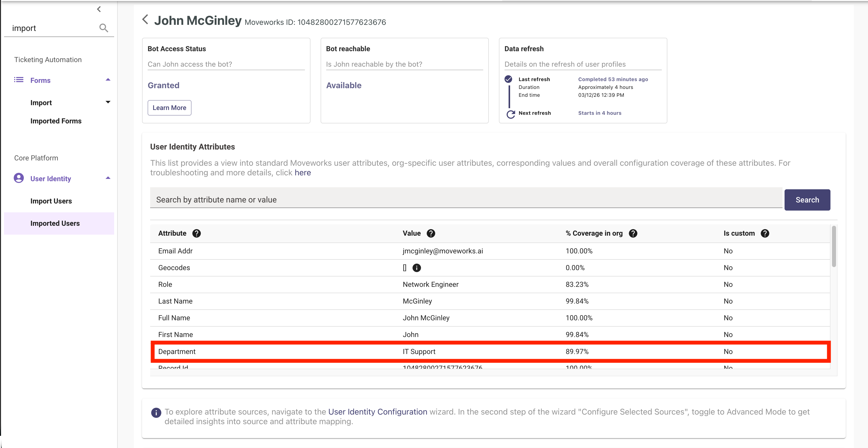
Task: Select Import Users in the sidebar
Action: [x=51, y=201]
